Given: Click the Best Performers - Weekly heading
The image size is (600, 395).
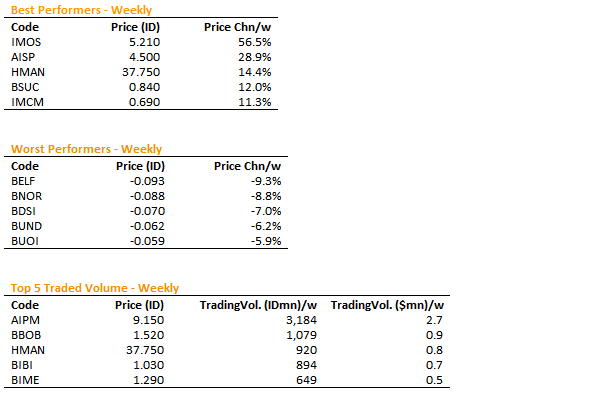Looking at the screenshot, I should pos(81,10).
